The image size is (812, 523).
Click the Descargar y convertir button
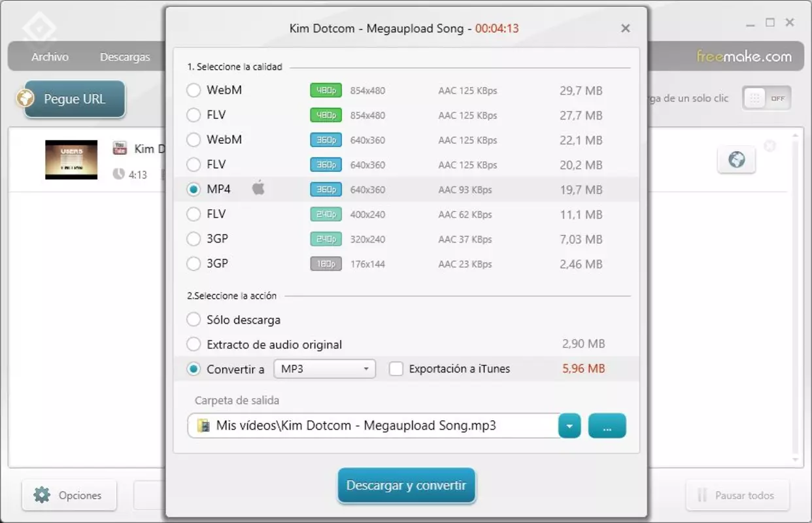tap(406, 486)
